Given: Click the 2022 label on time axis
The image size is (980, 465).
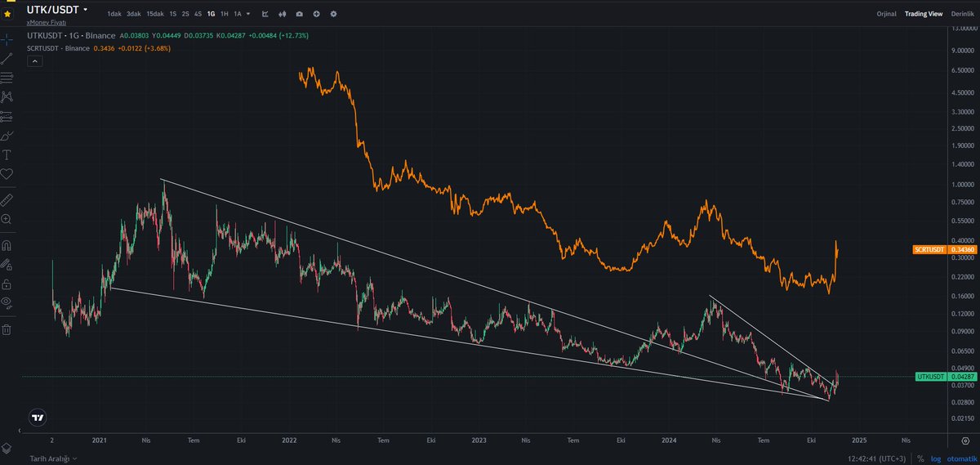Looking at the screenshot, I should [x=288, y=439].
